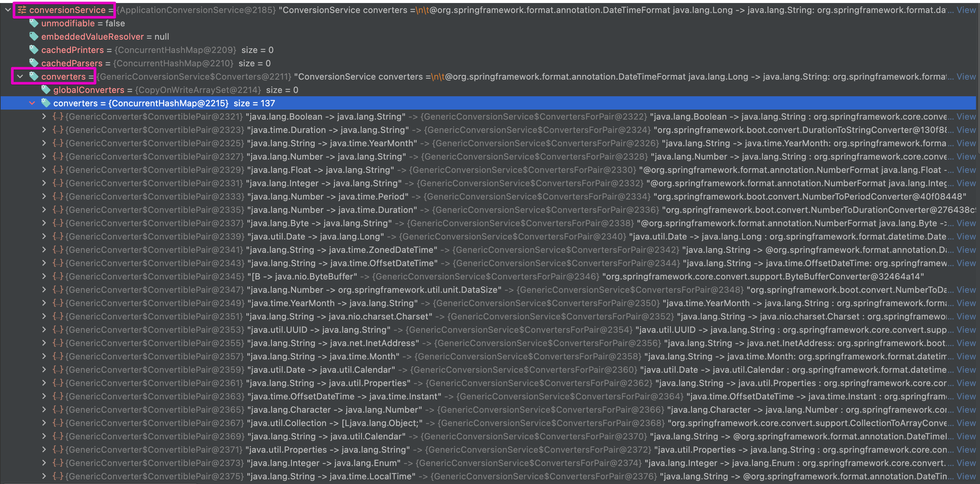
Task: Click the tag icon beside cachedParsers
Action: (34, 63)
